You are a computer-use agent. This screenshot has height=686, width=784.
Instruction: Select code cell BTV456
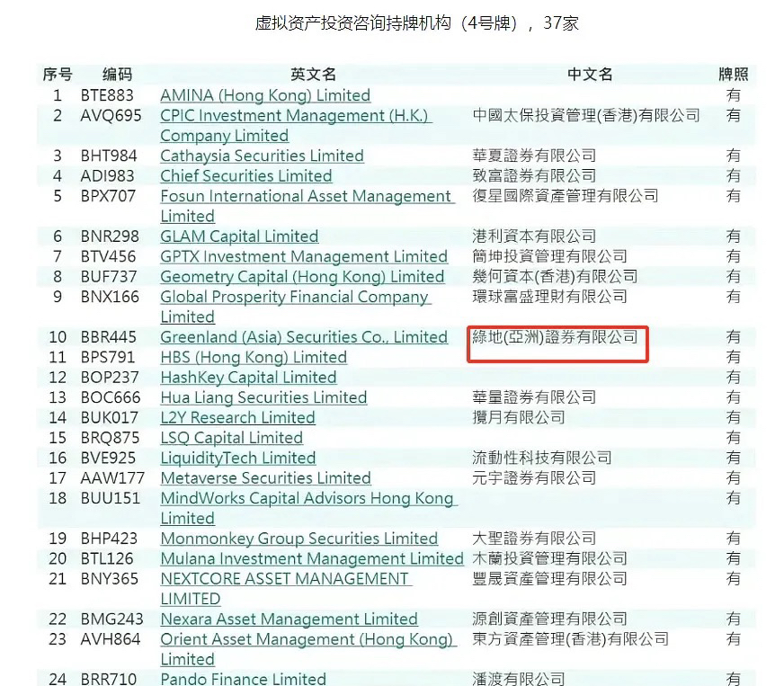pos(108,256)
